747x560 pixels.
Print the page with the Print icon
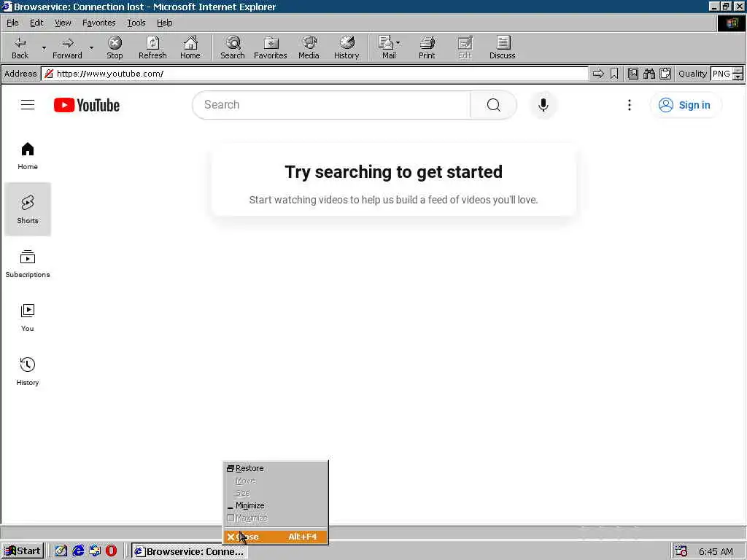point(427,47)
